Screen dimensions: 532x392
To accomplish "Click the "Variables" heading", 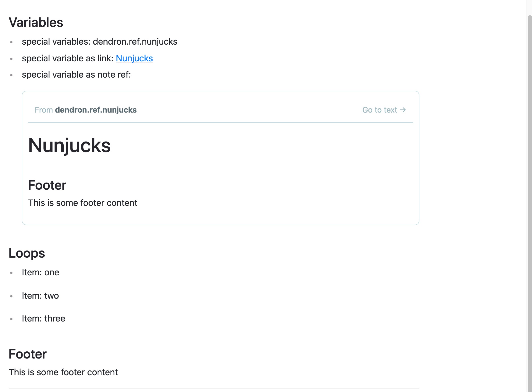I will pyautogui.click(x=36, y=22).
